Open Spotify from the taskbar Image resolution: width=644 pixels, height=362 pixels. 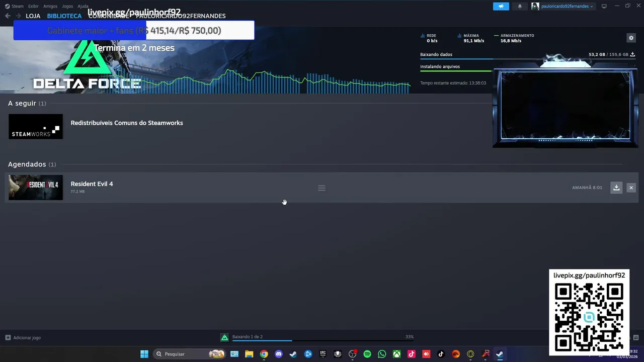click(367, 354)
